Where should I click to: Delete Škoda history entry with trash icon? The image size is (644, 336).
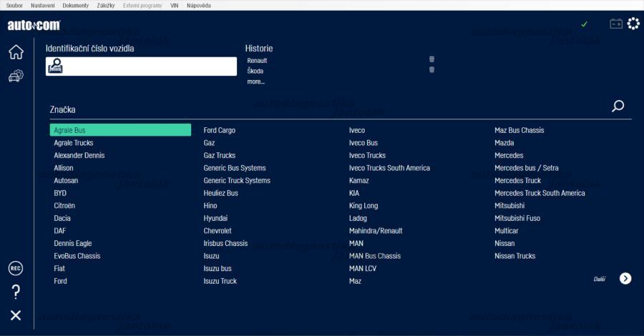[x=431, y=70]
